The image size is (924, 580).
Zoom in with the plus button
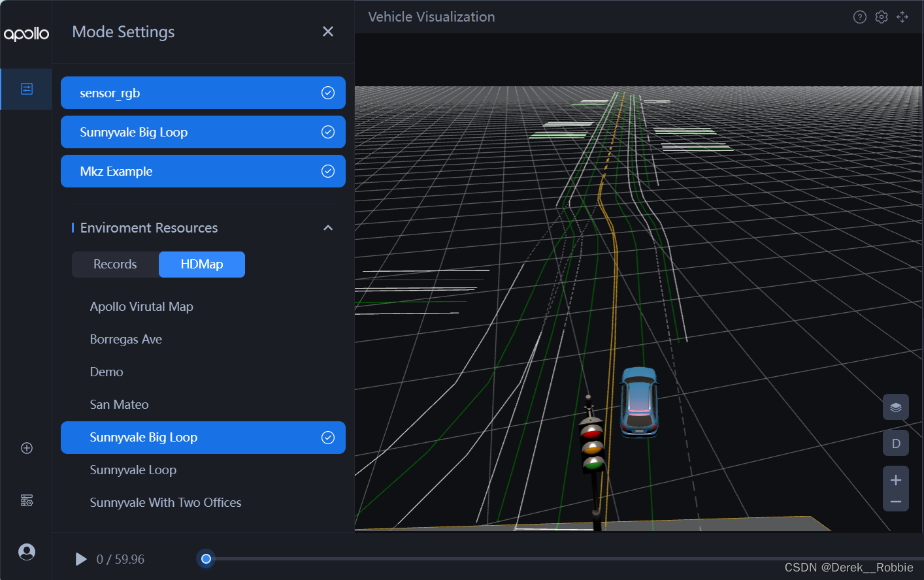pyautogui.click(x=896, y=480)
